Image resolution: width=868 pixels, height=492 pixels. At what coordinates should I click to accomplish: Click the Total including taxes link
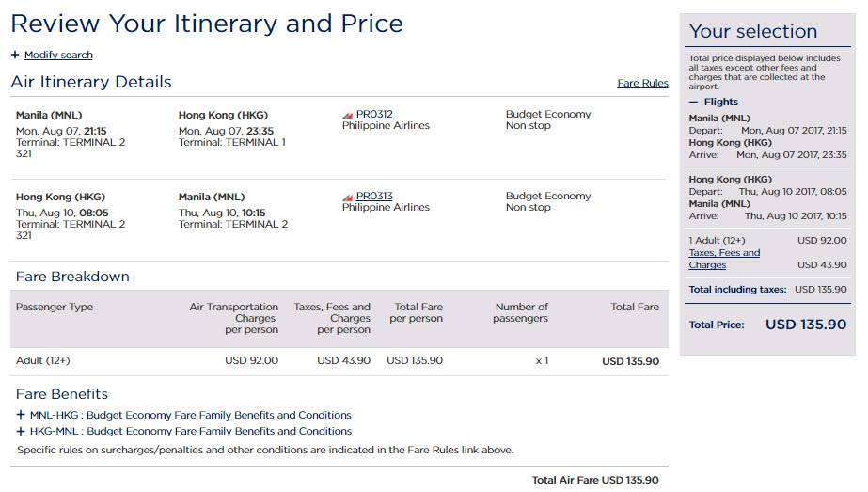tap(737, 290)
